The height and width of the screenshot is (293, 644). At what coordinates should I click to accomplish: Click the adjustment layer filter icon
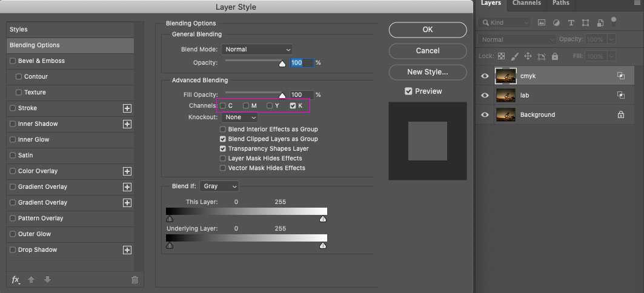(x=556, y=22)
